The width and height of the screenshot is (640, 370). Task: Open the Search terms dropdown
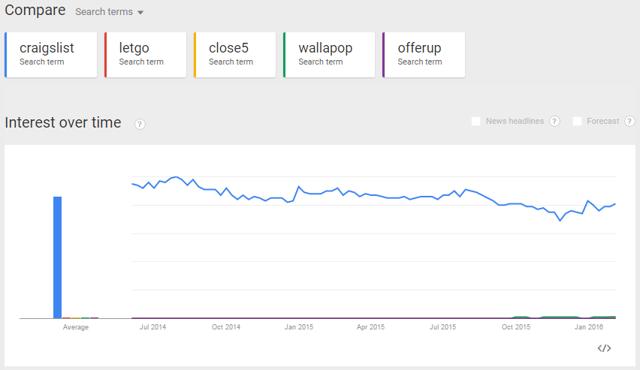(x=109, y=12)
